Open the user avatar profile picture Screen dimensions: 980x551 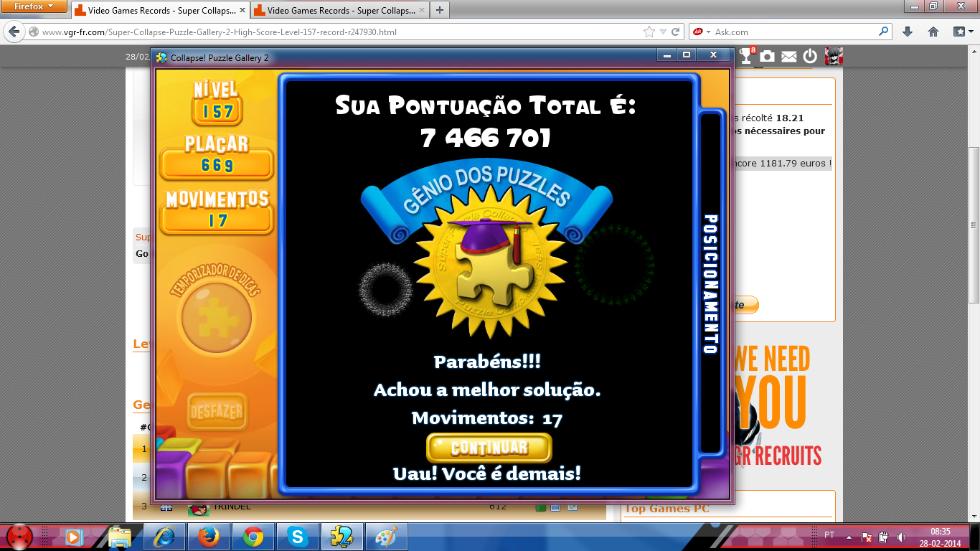pos(833,56)
